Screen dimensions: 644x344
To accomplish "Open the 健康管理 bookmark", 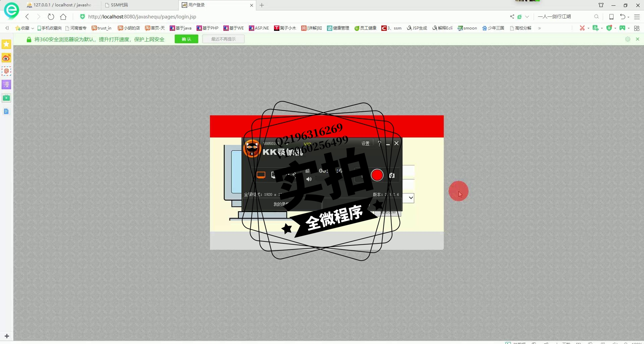I will [x=338, y=28].
